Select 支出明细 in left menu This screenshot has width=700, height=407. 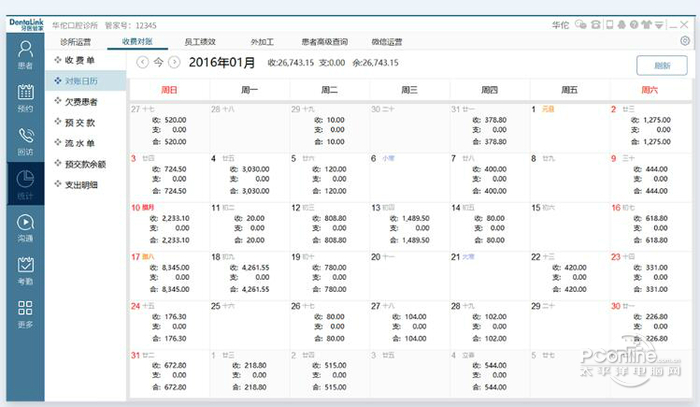click(x=86, y=185)
